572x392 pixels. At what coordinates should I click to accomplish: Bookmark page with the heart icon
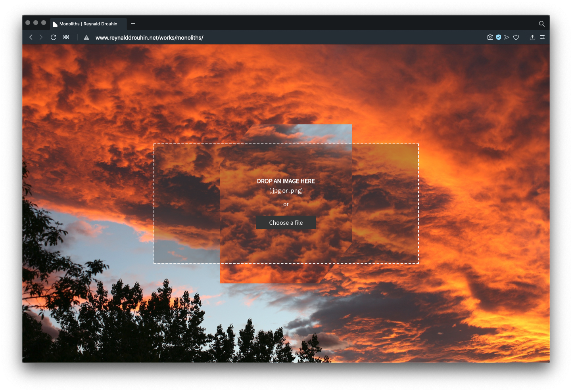[x=516, y=37]
